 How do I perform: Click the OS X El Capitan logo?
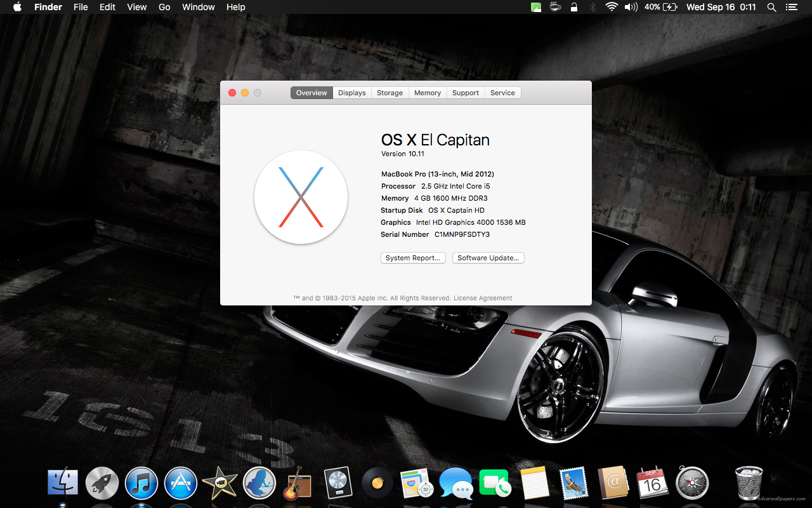tap(301, 197)
